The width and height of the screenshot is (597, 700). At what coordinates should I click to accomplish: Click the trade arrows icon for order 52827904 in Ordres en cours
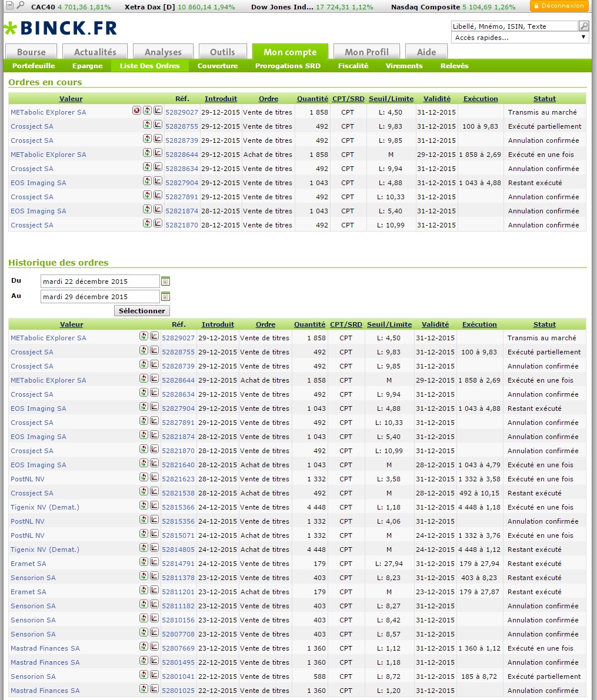147,181
